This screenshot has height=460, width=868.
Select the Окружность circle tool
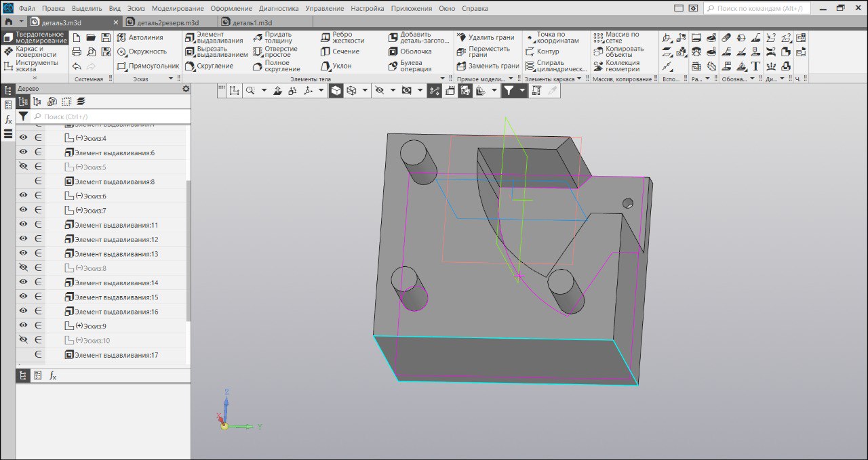[x=142, y=51]
